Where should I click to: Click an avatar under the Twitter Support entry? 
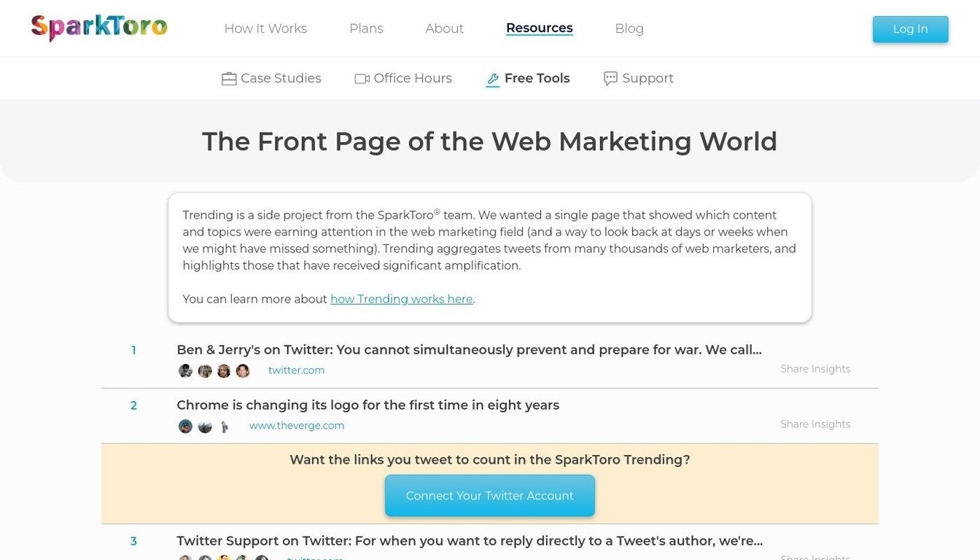tap(185, 558)
